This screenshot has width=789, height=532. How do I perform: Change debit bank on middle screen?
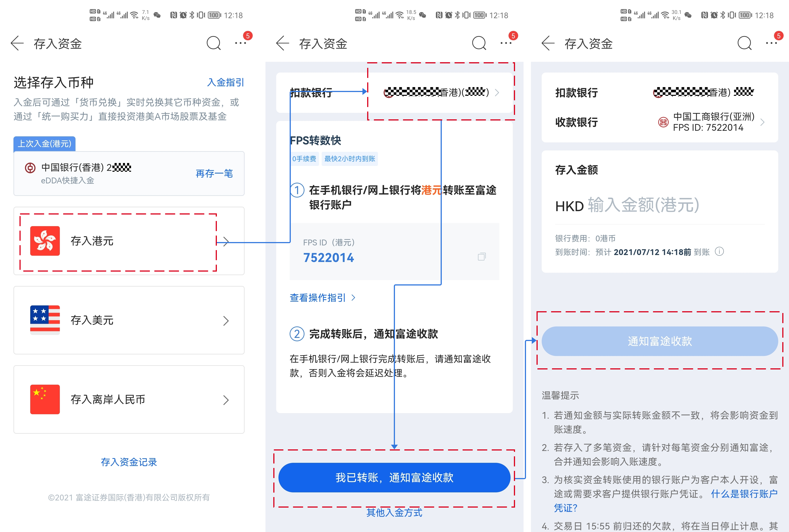pos(394,92)
